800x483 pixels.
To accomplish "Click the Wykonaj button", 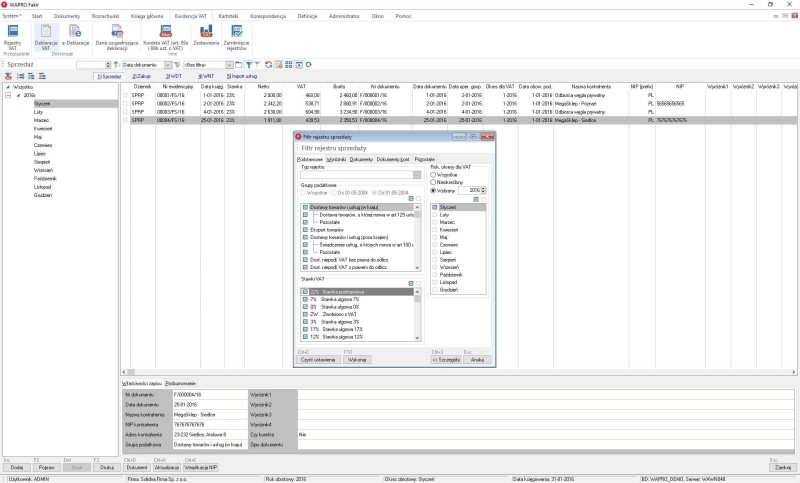I will pos(356,358).
